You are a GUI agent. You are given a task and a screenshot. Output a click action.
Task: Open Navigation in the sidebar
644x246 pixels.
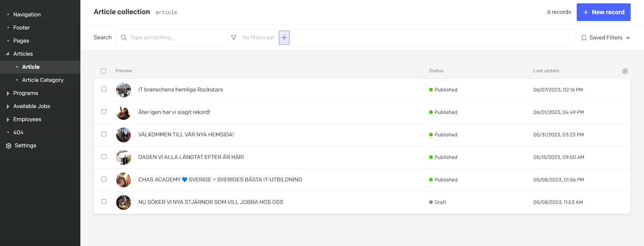click(27, 14)
